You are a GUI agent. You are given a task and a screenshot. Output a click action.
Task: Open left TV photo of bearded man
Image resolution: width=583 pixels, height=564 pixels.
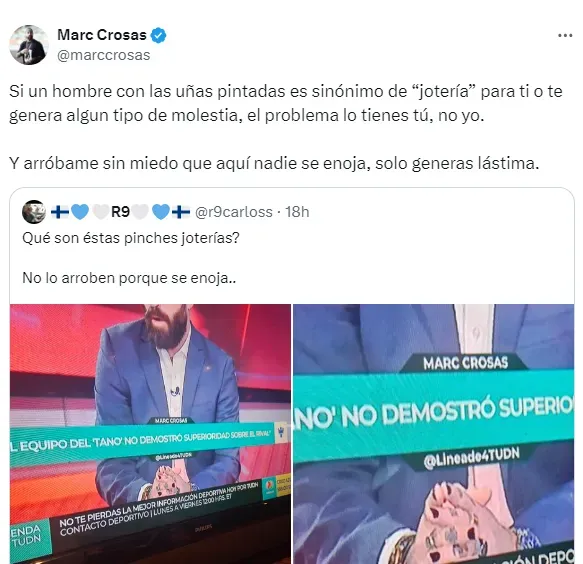[150, 434]
